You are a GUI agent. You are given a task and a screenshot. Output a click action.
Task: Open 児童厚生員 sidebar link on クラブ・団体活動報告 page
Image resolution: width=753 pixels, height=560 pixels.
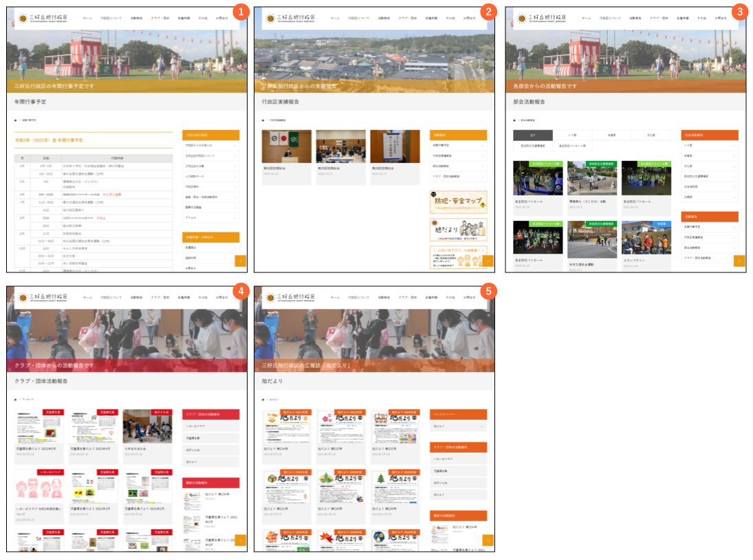pyautogui.click(x=210, y=438)
